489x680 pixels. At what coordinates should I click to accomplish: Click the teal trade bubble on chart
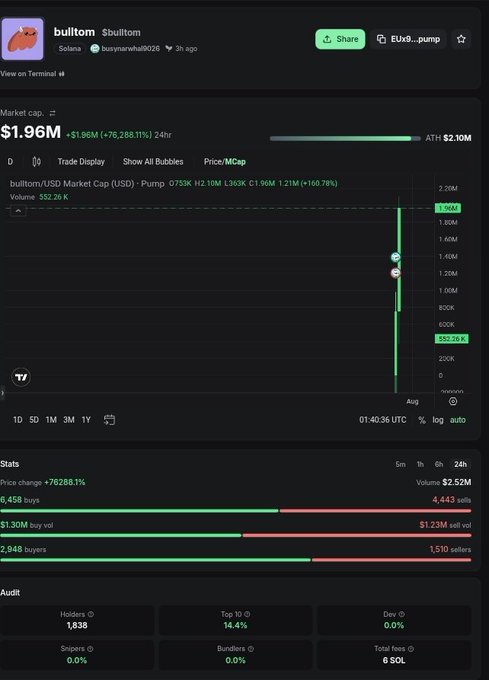[x=395, y=257]
